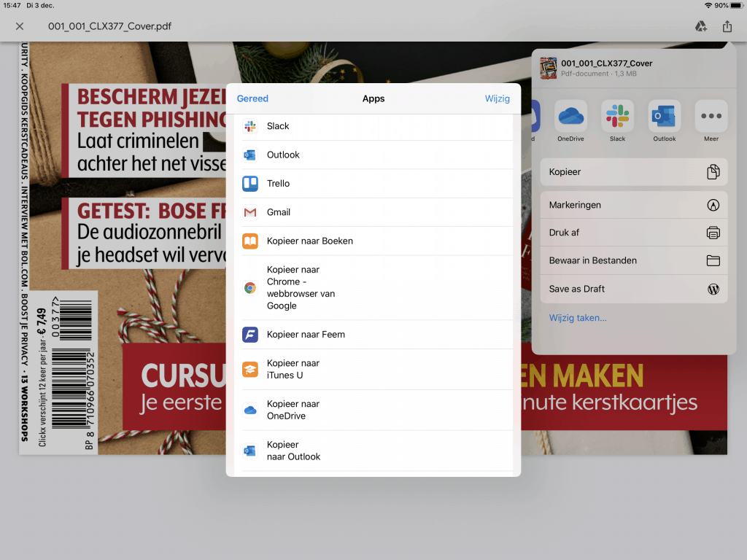Tap the Gmail icon in the Apps list
Image resolution: width=747 pixels, height=560 pixels.
point(250,212)
